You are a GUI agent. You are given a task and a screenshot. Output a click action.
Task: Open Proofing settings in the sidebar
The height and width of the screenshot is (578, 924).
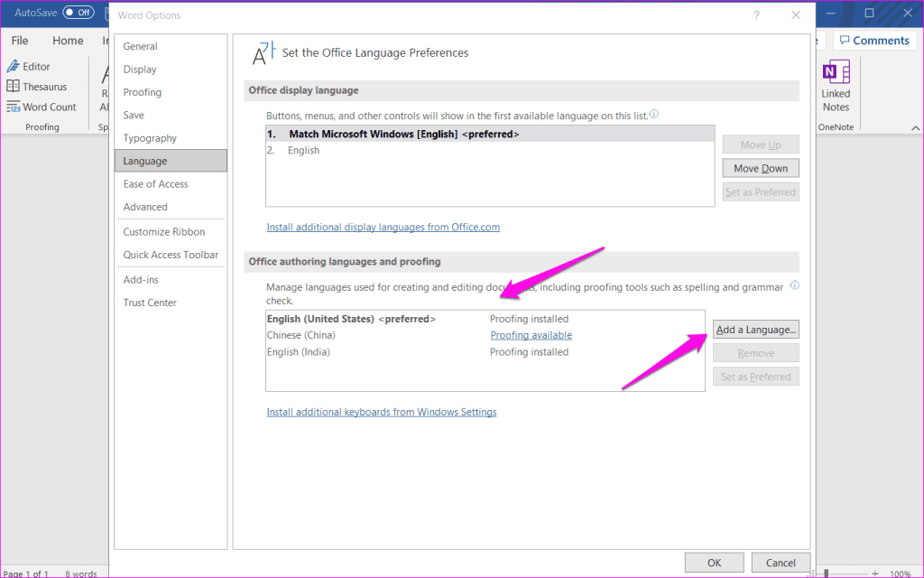[142, 91]
